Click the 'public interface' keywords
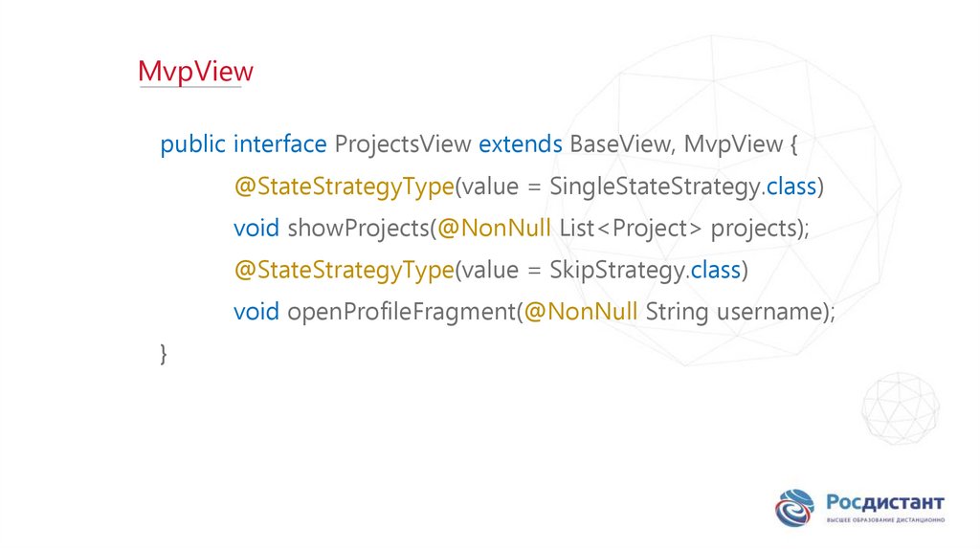Viewport: 980px width, 549px height. click(243, 144)
